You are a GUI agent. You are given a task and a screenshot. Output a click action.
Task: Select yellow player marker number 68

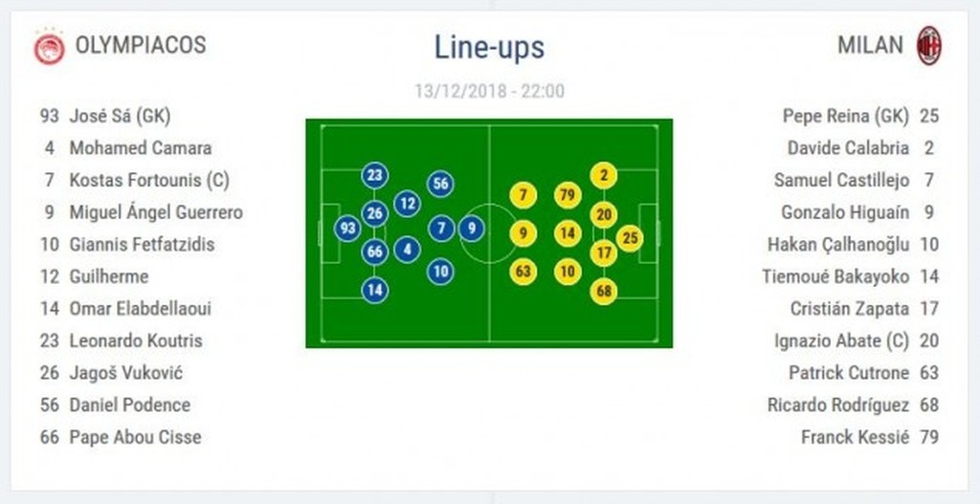pyautogui.click(x=604, y=291)
